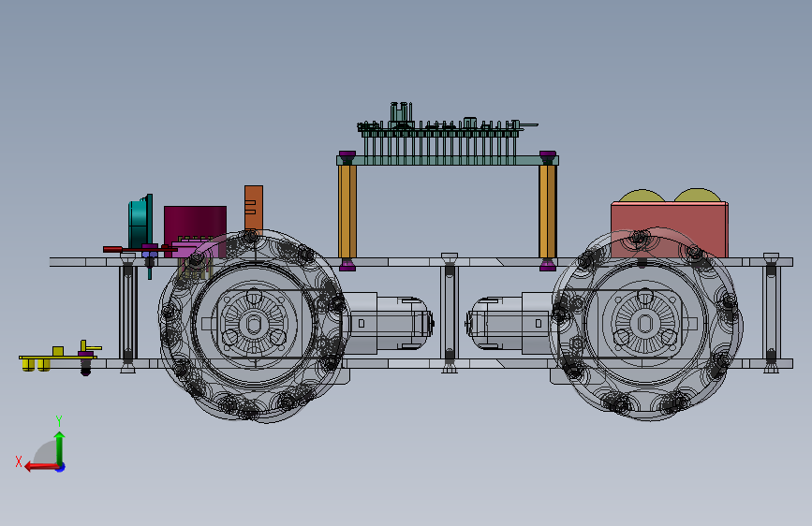Click the red X axis arrow of the triad

[x=41, y=467]
